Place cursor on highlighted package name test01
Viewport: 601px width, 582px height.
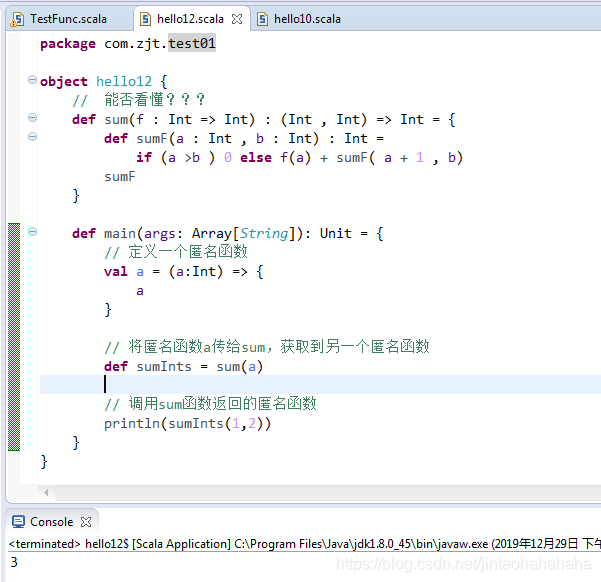(x=192, y=43)
